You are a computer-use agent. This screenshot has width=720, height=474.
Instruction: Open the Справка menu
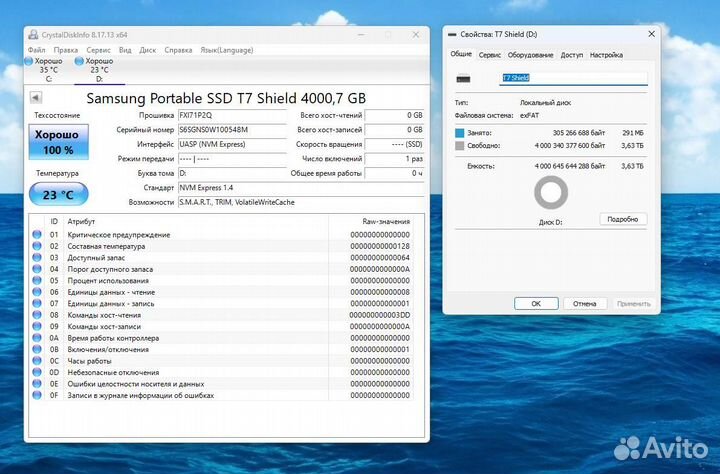(178, 50)
